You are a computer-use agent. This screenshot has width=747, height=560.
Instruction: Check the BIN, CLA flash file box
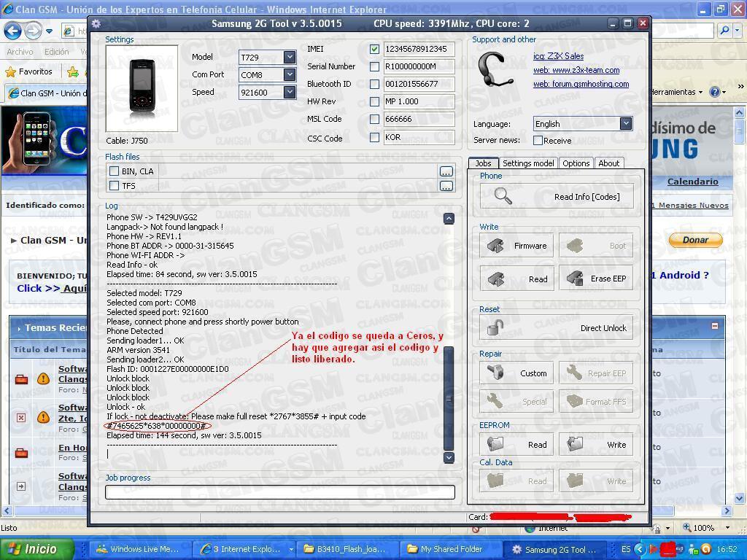tap(115, 171)
